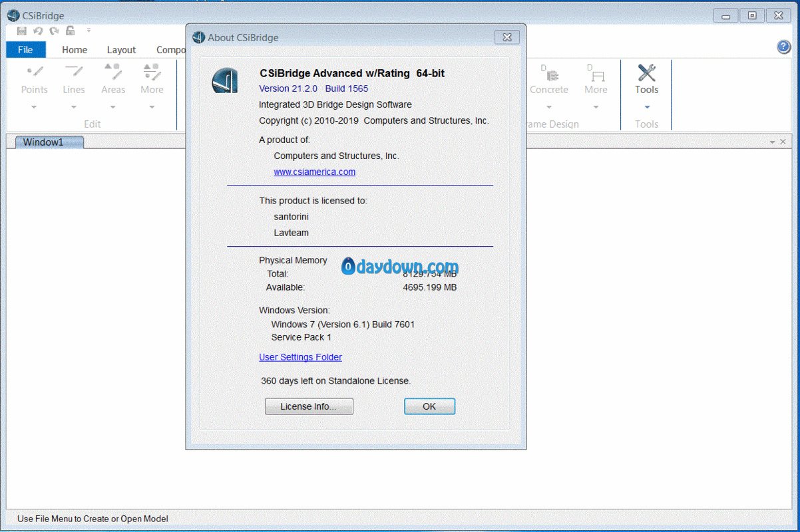Screen dimensions: 800x532
Task: Click 'Integrated 3D Bridge Design Software' text
Action: click(335, 104)
